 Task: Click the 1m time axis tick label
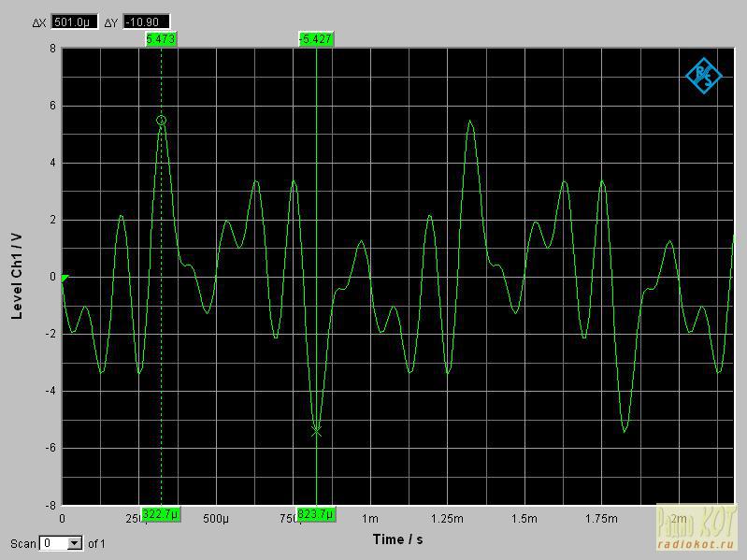click(x=370, y=519)
